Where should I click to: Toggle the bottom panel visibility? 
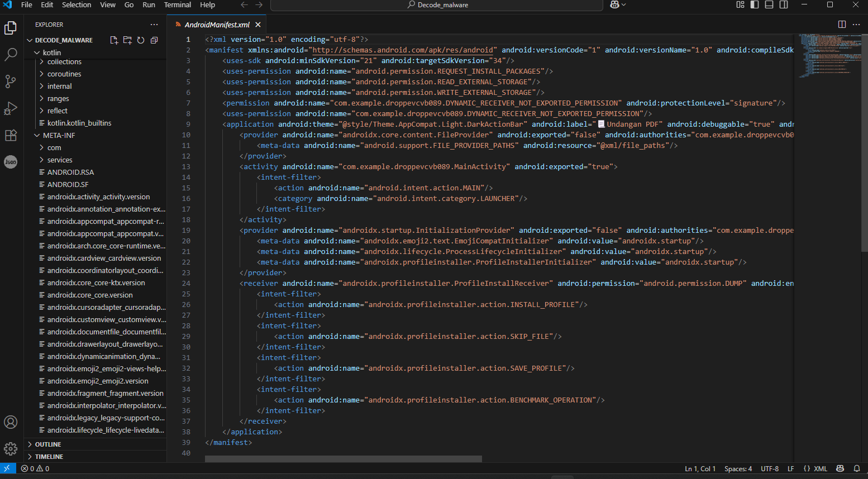[769, 5]
